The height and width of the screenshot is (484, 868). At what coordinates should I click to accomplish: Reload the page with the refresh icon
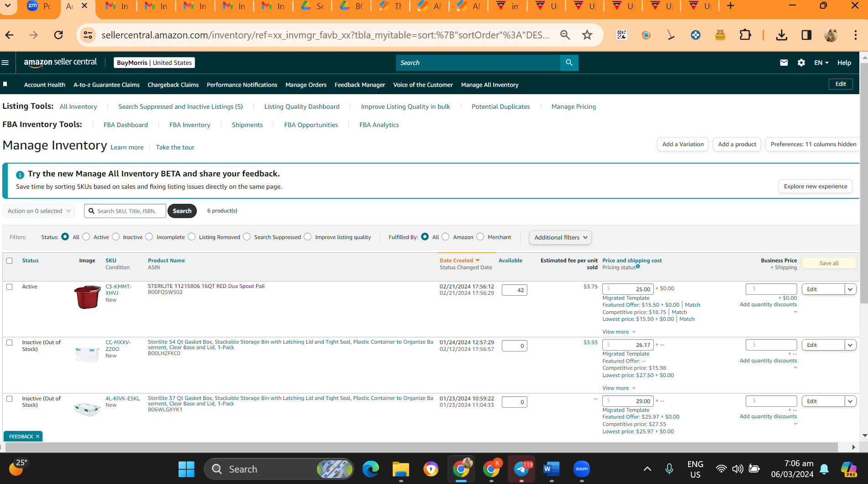(58, 35)
